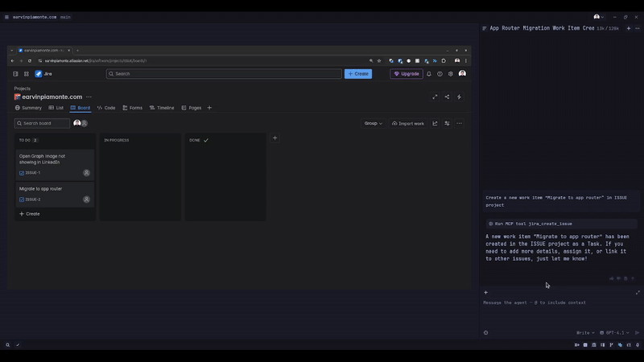
Task: Open the browser tab list chevron
Action: coord(11,51)
